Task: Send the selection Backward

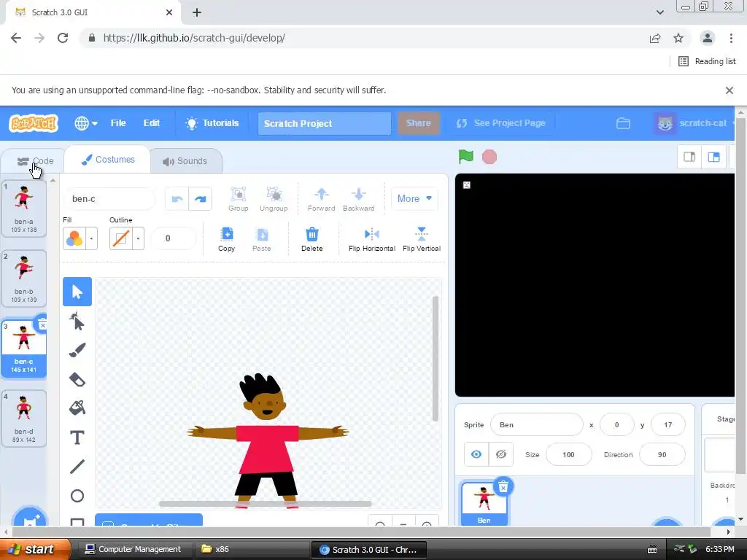Action: click(359, 199)
